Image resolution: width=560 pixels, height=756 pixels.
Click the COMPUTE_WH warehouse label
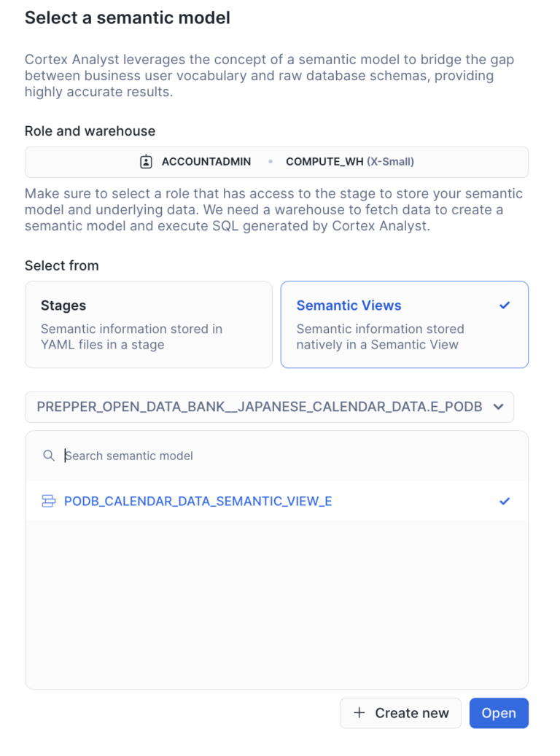327,162
